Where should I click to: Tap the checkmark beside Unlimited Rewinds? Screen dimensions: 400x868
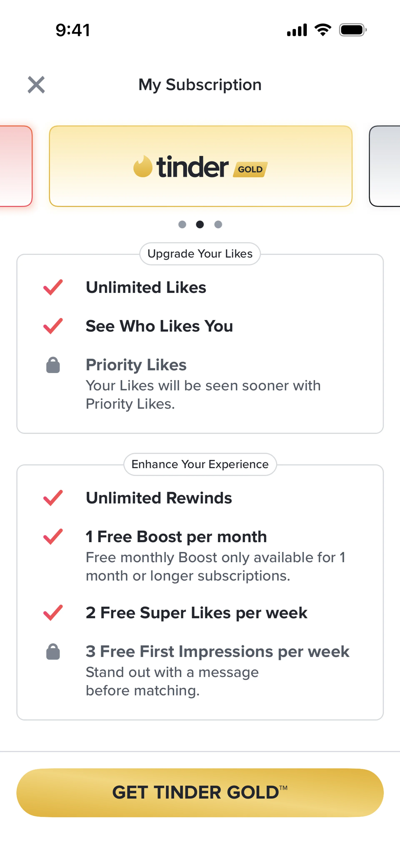(x=53, y=498)
